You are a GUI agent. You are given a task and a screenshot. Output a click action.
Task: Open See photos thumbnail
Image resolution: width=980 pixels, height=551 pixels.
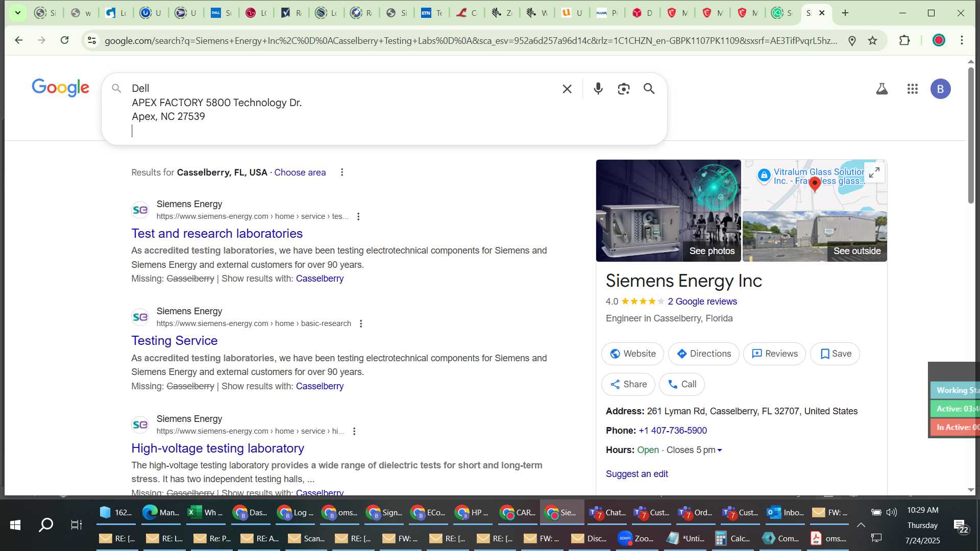click(668, 211)
